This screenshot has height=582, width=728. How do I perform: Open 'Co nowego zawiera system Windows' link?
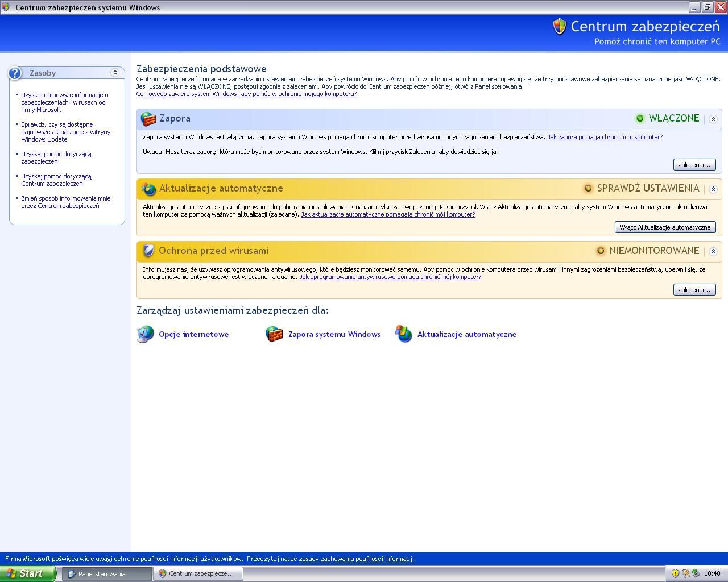pyautogui.click(x=247, y=94)
